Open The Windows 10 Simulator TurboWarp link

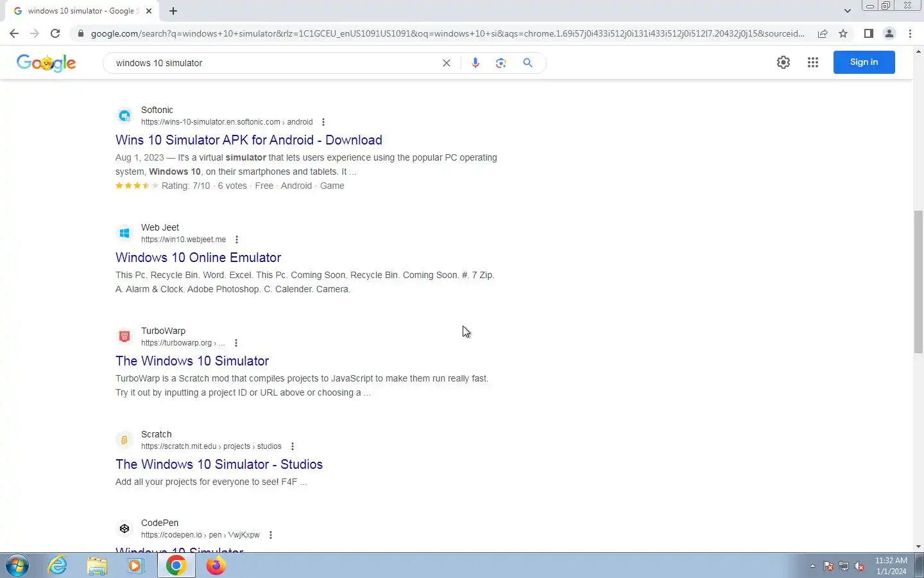tap(192, 361)
